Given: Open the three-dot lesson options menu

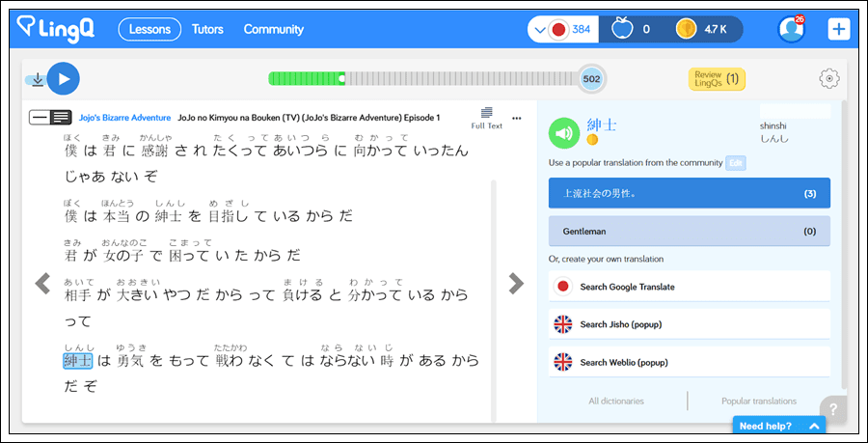Looking at the screenshot, I should tap(517, 118).
